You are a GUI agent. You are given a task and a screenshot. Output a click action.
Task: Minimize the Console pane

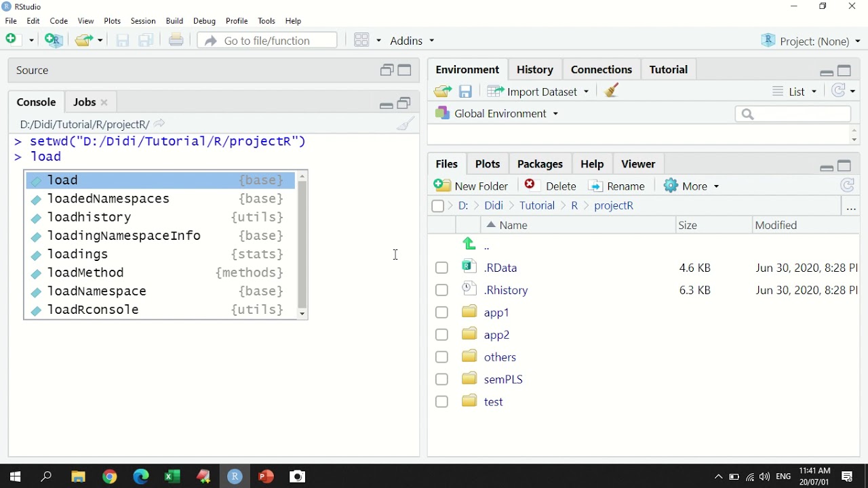click(x=386, y=105)
